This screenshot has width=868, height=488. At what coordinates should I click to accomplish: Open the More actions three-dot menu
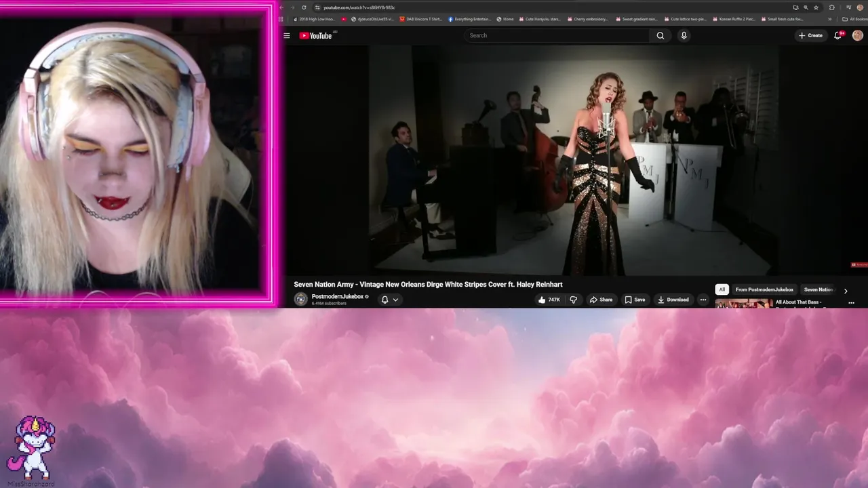(703, 300)
